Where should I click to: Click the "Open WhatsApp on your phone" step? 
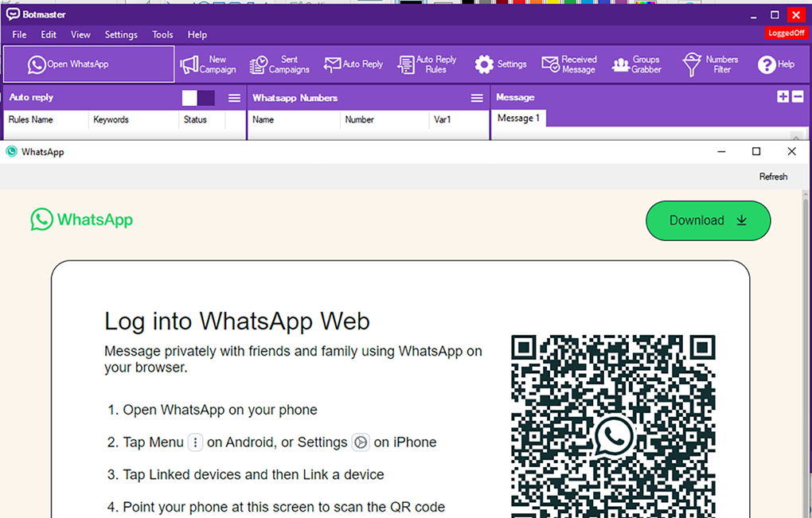point(220,410)
